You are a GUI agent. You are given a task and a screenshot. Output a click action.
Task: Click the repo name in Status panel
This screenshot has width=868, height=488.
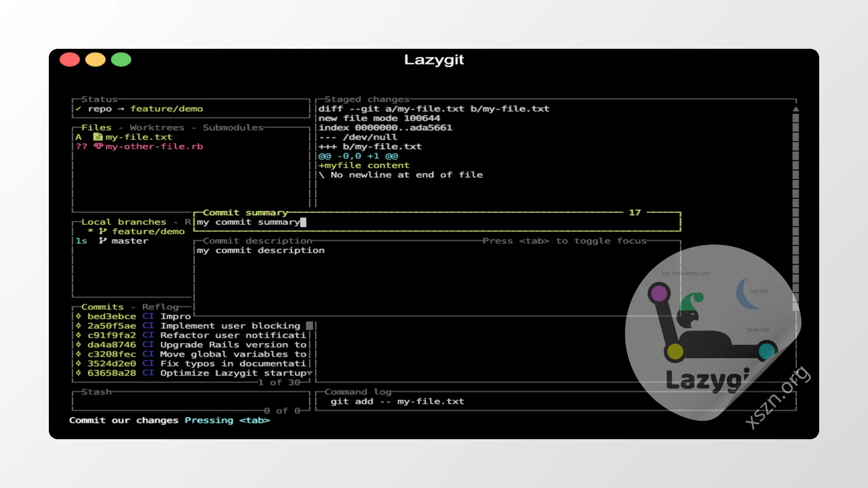[x=100, y=109]
